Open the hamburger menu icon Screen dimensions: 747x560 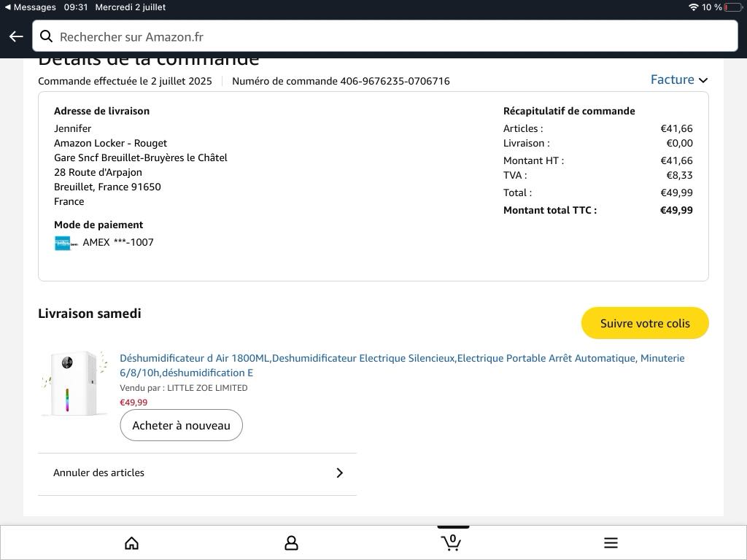611,542
